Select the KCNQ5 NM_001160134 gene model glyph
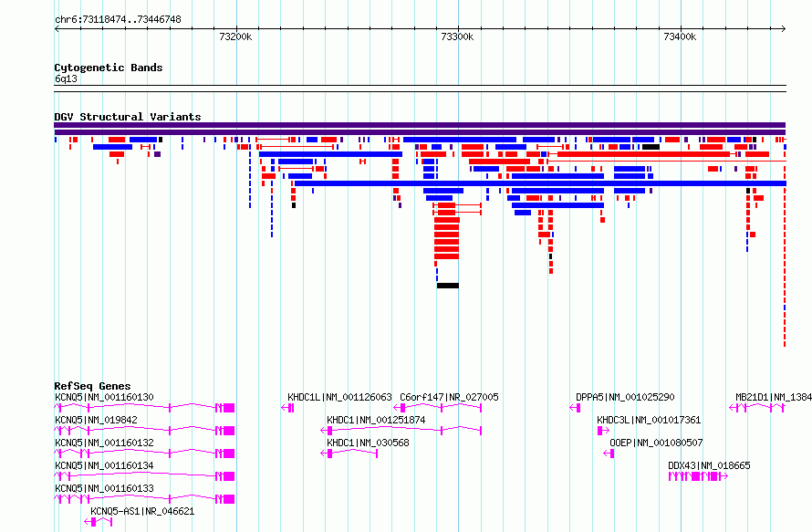The width and height of the screenshot is (812, 532). pos(144,476)
